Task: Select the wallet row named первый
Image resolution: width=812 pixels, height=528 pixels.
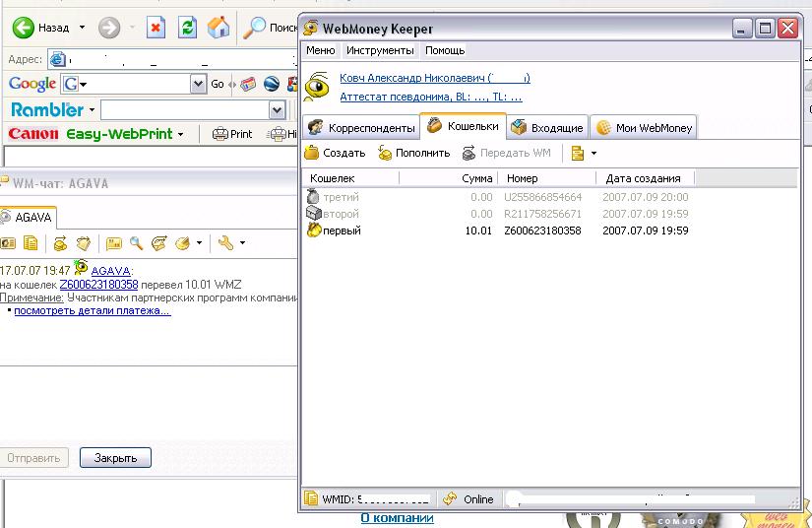Action: [x=498, y=231]
